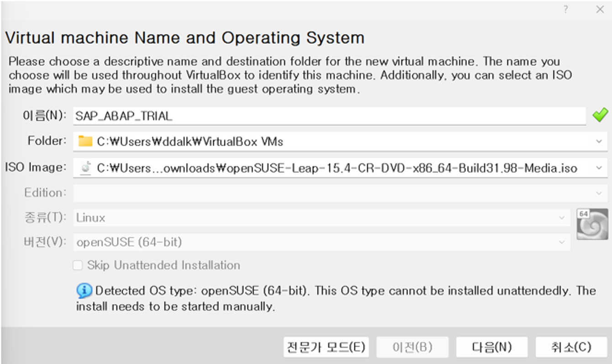Image resolution: width=612 pixels, height=364 pixels.
Task: Click the 이름(N) label
Action: (x=45, y=115)
